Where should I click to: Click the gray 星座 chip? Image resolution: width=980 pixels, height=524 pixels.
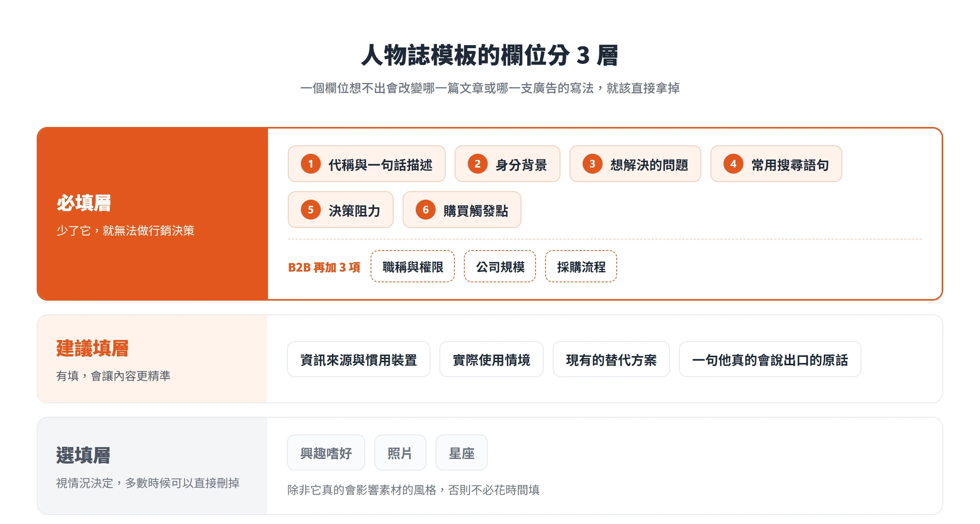tap(462, 453)
